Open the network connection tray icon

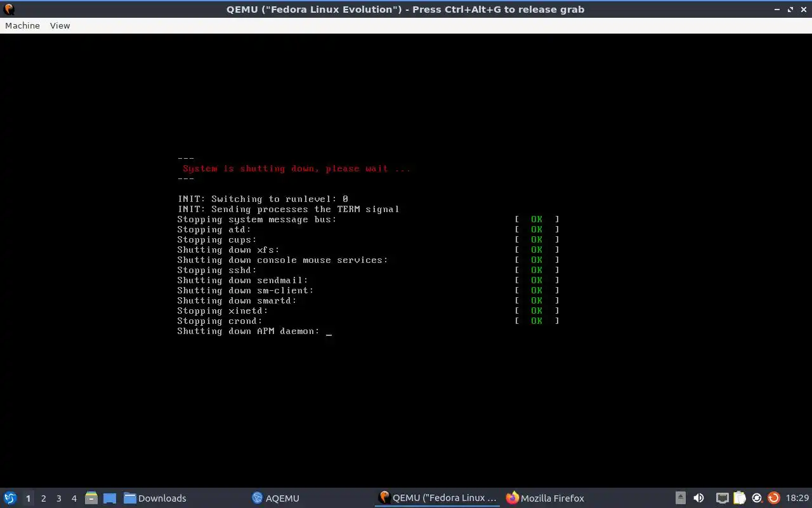722,498
